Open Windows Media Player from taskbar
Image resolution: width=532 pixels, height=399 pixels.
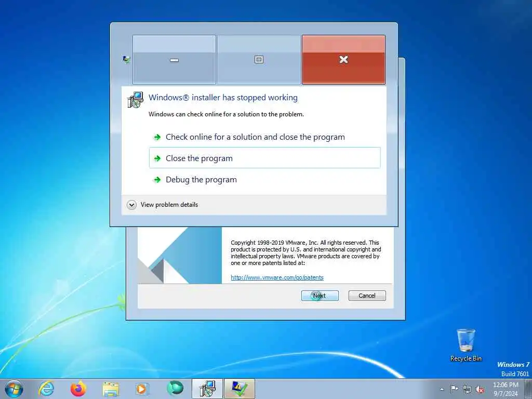click(x=141, y=389)
